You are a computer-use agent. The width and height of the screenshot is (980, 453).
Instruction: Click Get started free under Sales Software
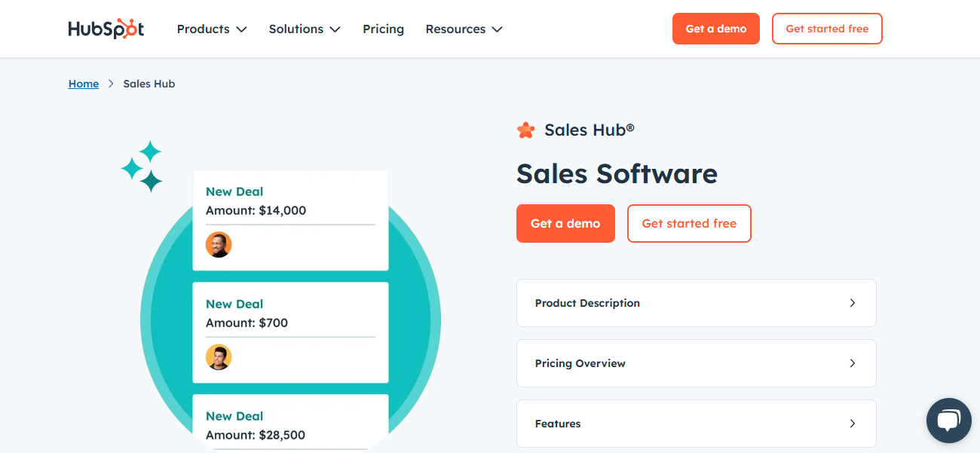point(689,223)
